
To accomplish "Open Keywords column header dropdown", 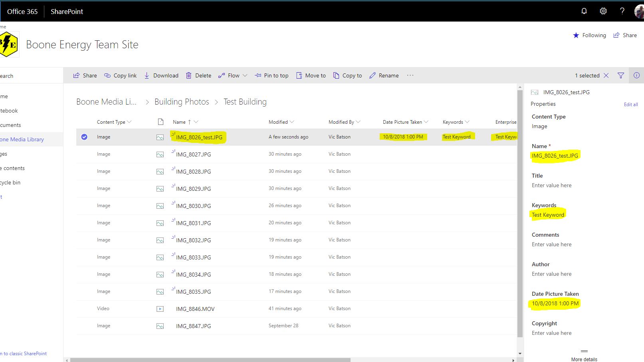I will (456, 122).
